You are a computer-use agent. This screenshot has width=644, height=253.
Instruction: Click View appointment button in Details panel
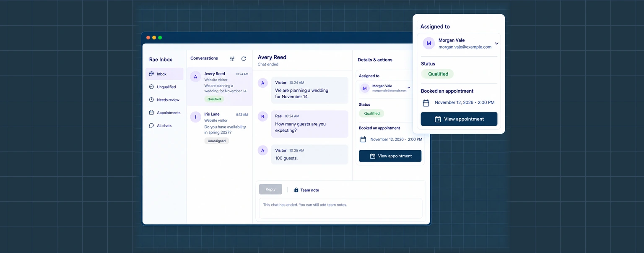click(x=390, y=156)
